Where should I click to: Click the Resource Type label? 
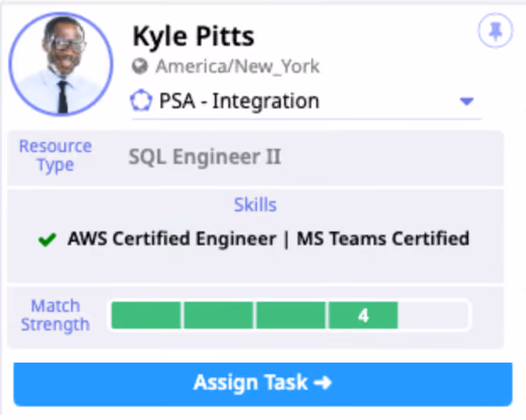click(55, 155)
